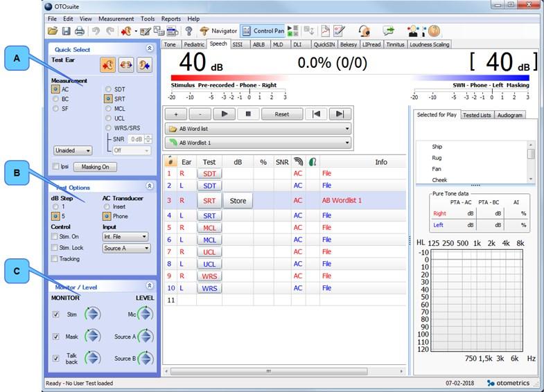Enable the Tracking checkbox
This screenshot has width=544, height=392.
click(x=54, y=258)
